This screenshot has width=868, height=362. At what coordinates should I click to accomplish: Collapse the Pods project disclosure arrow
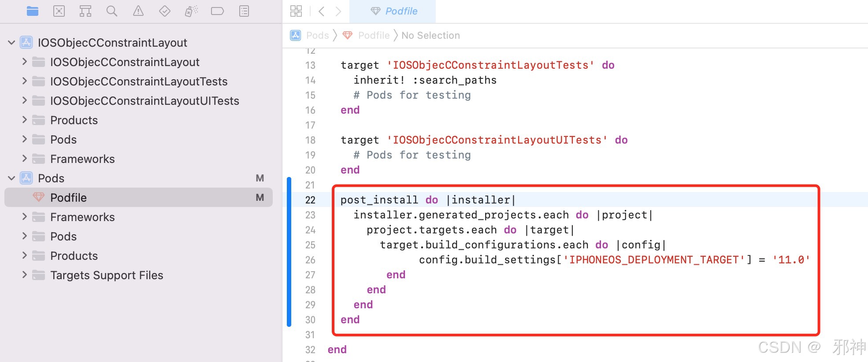[12, 178]
